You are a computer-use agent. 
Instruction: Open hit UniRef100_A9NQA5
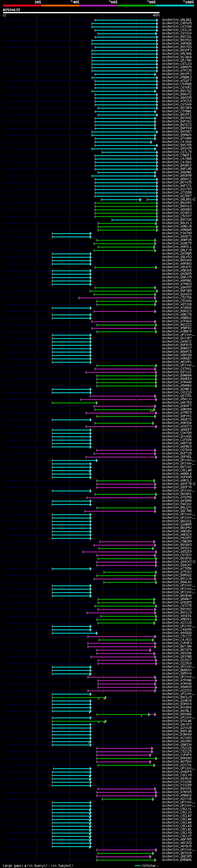coord(177,230)
